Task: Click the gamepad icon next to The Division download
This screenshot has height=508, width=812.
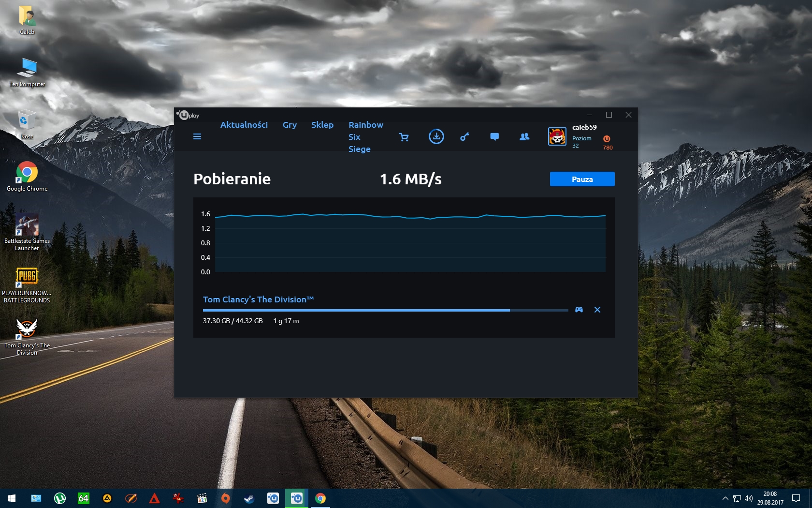Action: click(x=579, y=310)
